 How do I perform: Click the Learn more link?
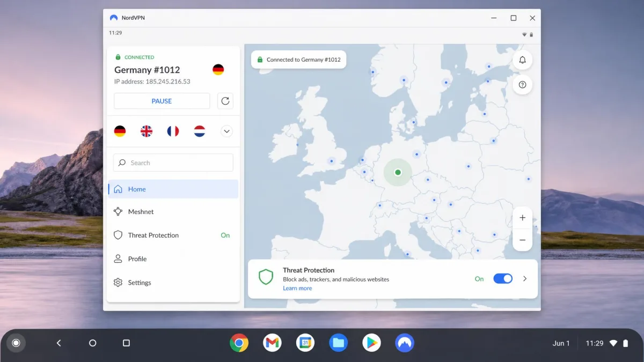click(x=297, y=288)
